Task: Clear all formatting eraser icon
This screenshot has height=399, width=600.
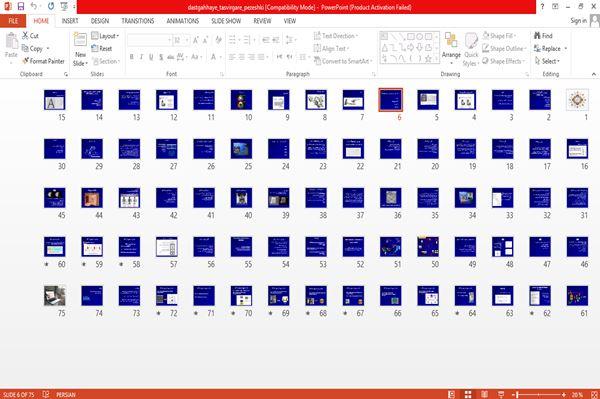Action: (x=218, y=40)
